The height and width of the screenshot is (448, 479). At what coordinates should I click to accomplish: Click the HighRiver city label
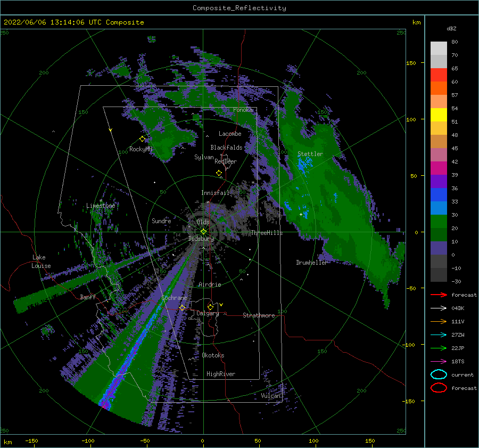point(221,374)
